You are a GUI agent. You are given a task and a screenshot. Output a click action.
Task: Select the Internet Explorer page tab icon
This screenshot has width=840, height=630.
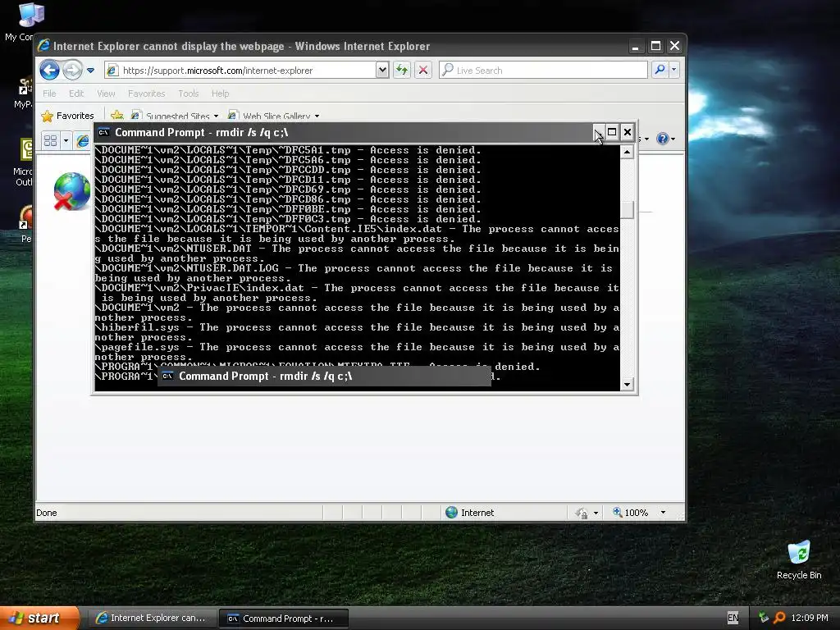point(83,141)
